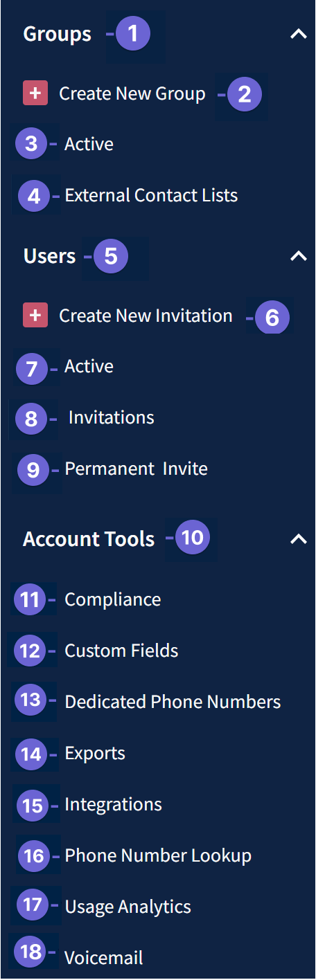Open Active under Groups

[89, 144]
